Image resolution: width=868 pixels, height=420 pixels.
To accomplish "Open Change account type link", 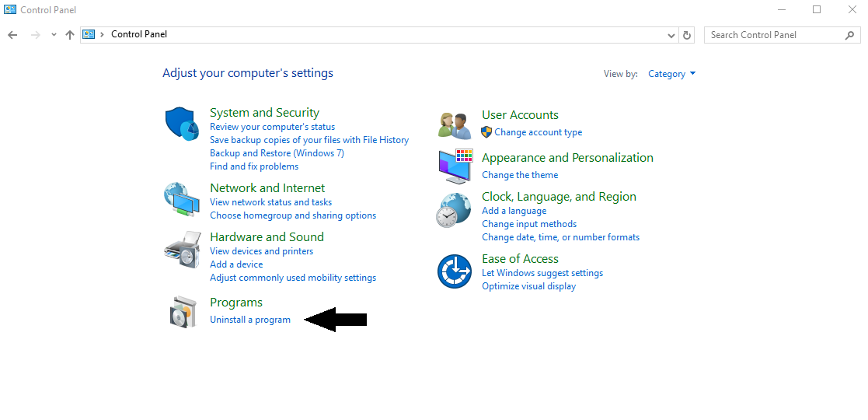I will click(538, 132).
